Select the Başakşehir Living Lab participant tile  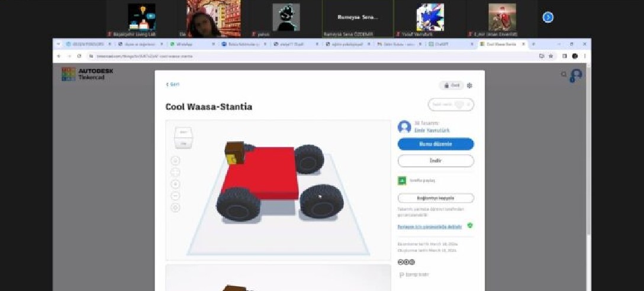point(141,19)
